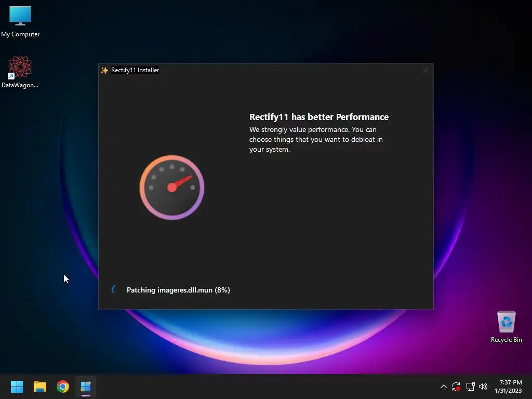Open File Explorer from the taskbar
Viewport: 532px width, 399px height.
(39, 387)
